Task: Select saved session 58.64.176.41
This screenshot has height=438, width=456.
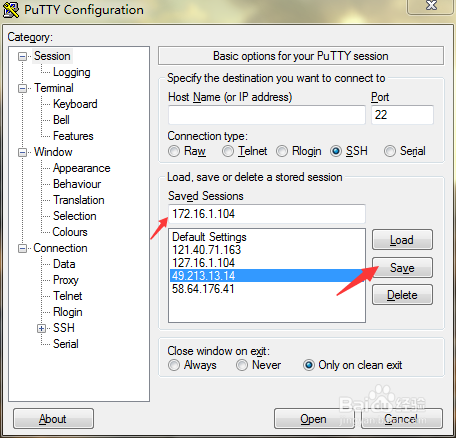Action: pyautogui.click(x=267, y=289)
